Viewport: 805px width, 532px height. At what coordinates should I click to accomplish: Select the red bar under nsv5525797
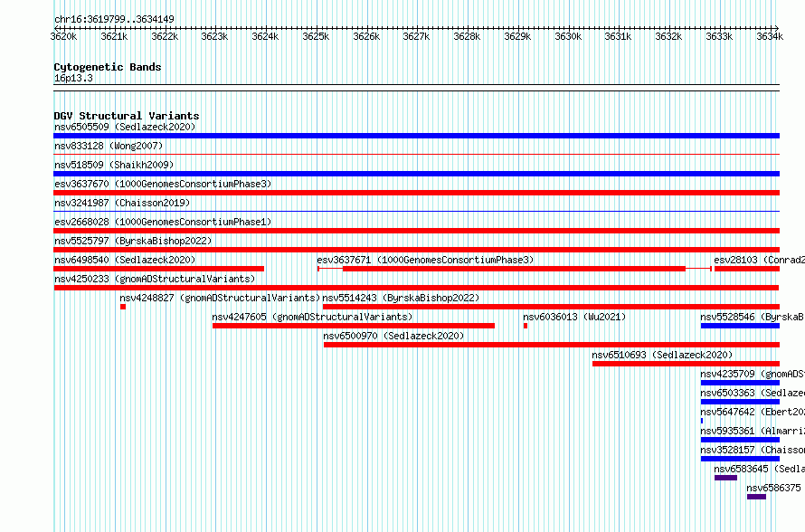[416, 250]
